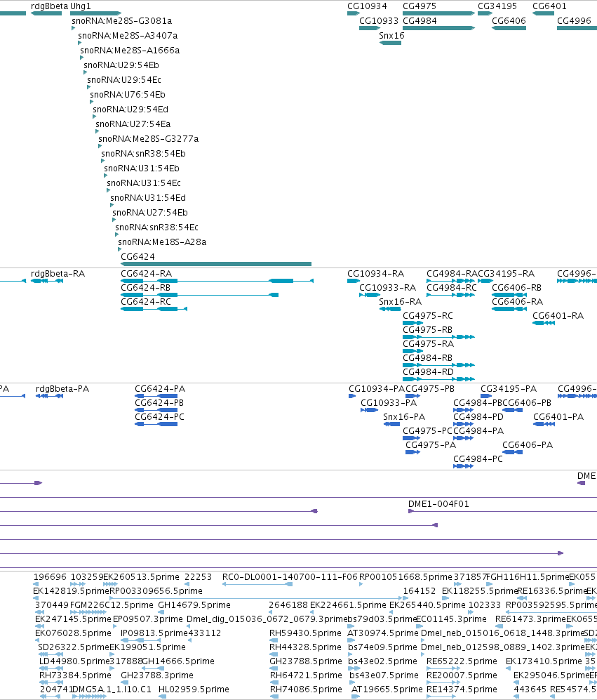The width and height of the screenshot is (597, 700).
Task: Click snoRNA:Me28S-G3081a label
Action: coord(121,21)
